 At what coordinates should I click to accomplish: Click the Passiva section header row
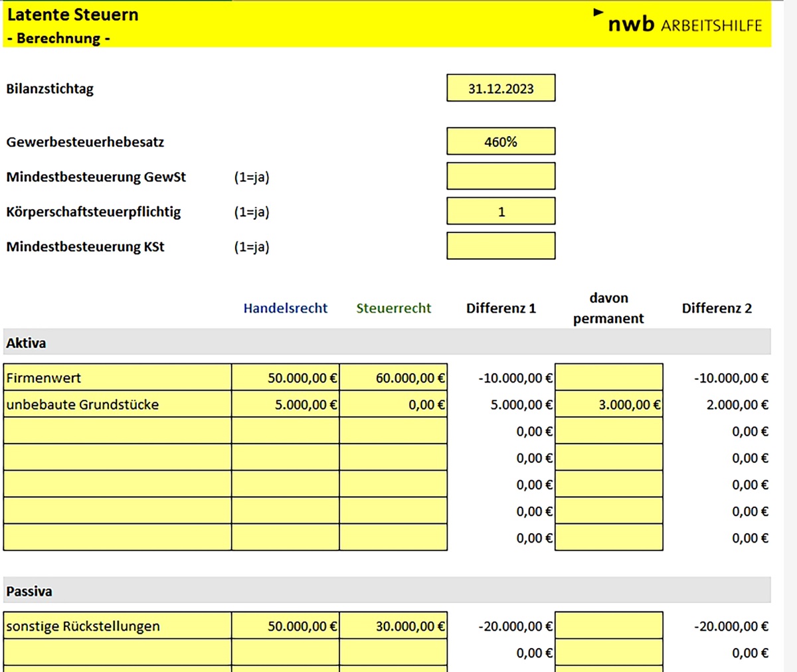(x=387, y=591)
